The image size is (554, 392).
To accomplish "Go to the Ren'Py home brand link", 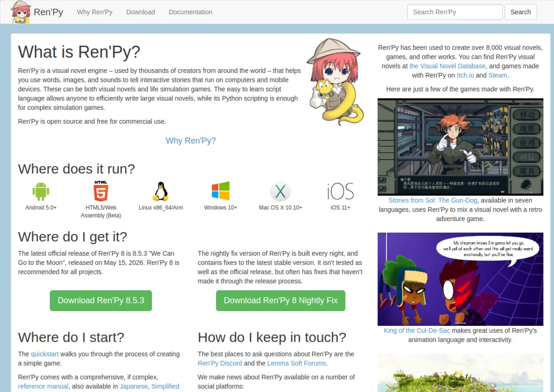I will coord(48,12).
